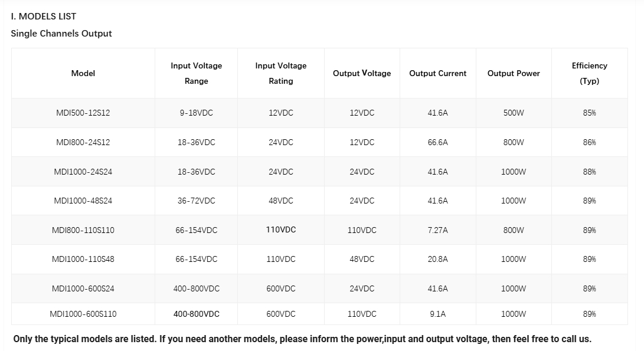Screen dimensions: 644x351
Task: Select the MDI1000-110S48 model cell
Action: pyautogui.click(x=83, y=259)
